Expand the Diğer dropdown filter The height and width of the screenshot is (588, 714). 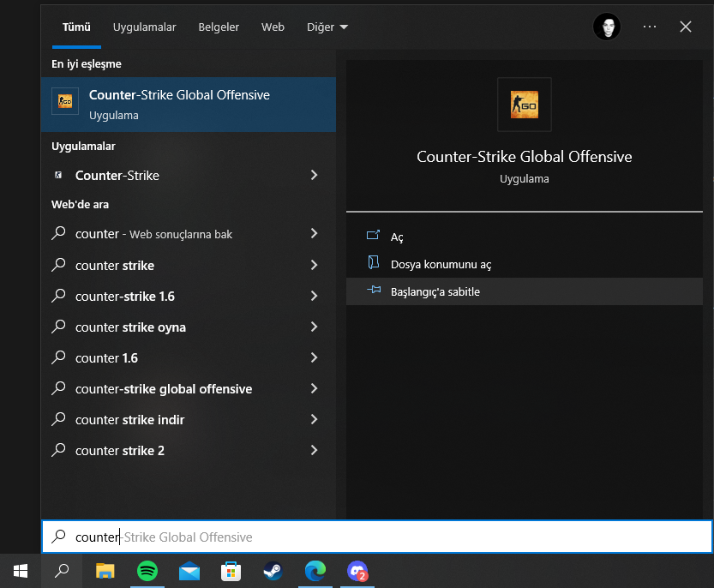click(327, 27)
